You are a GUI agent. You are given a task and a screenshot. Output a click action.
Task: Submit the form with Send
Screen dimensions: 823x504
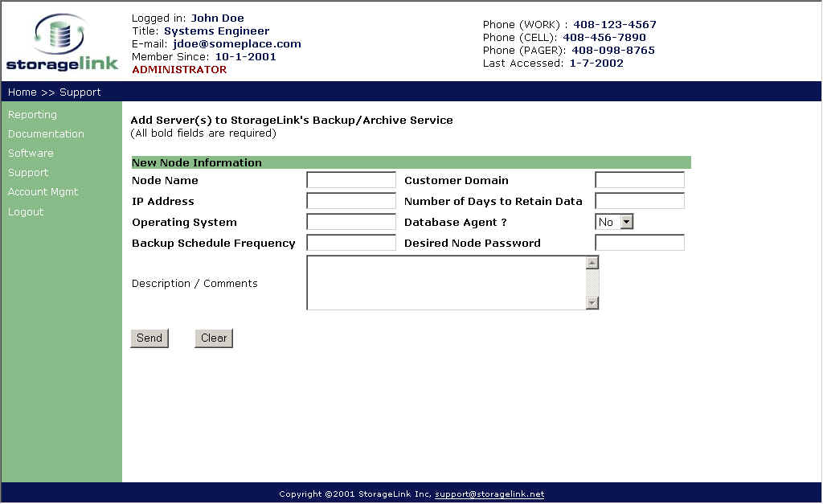[149, 338]
